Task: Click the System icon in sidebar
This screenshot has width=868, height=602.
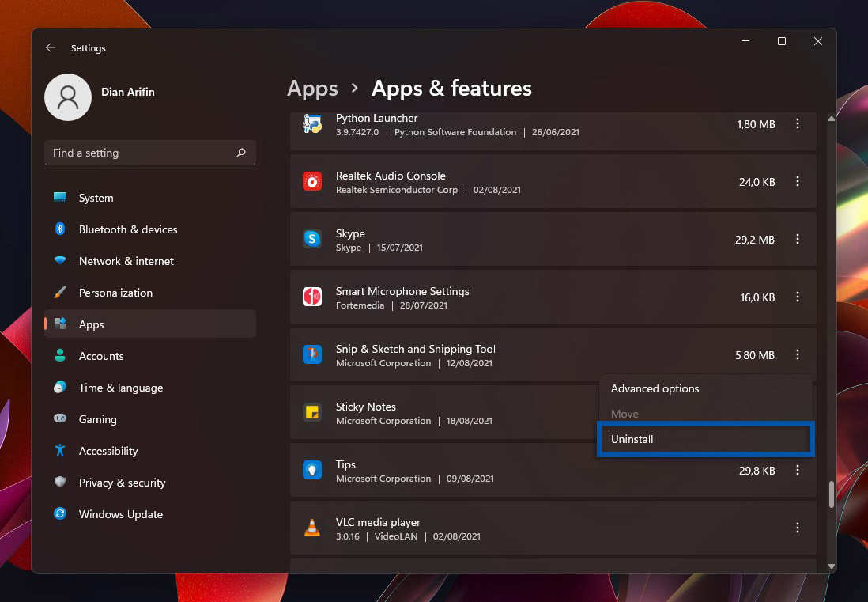Action: pyautogui.click(x=60, y=198)
